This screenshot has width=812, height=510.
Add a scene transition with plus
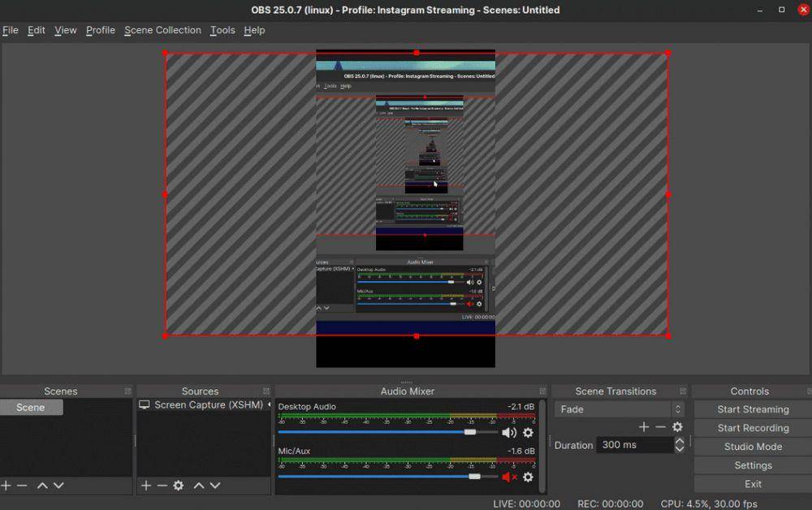644,426
